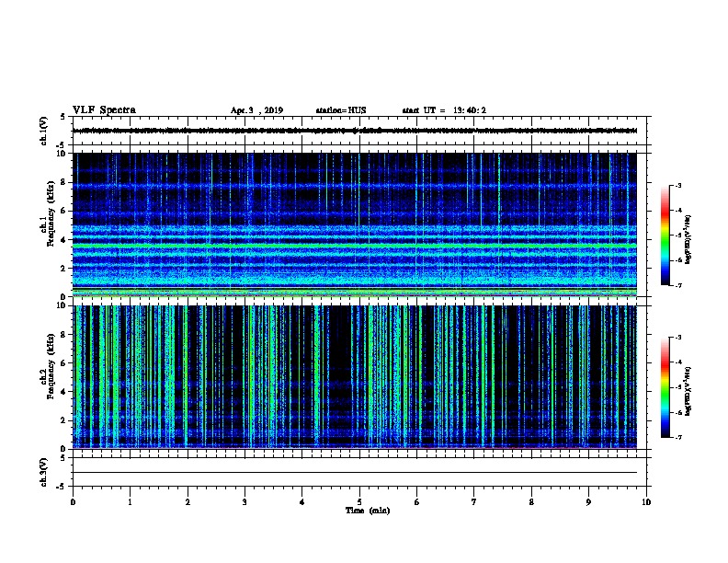Click the ch.2 PSD color scale bar
Viewport: 728px width, 563px height.
[665, 387]
